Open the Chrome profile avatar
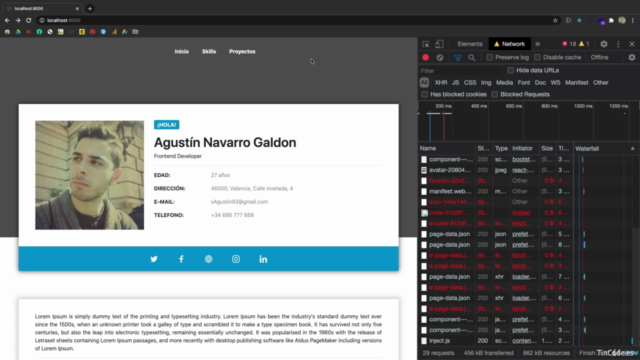The width and height of the screenshot is (640, 360). pos(622,20)
